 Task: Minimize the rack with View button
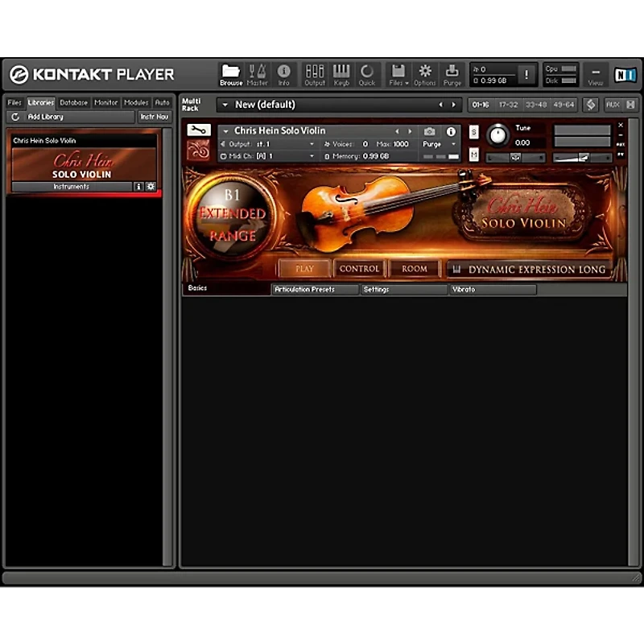[x=596, y=75]
